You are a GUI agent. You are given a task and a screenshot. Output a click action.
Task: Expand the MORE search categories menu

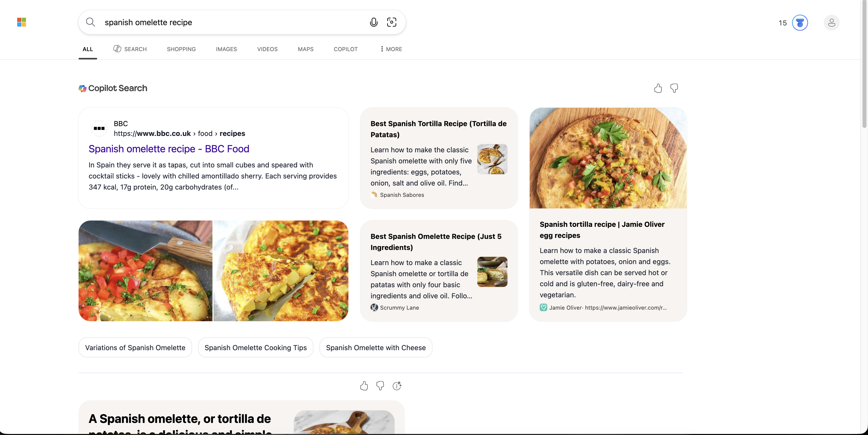[391, 49]
